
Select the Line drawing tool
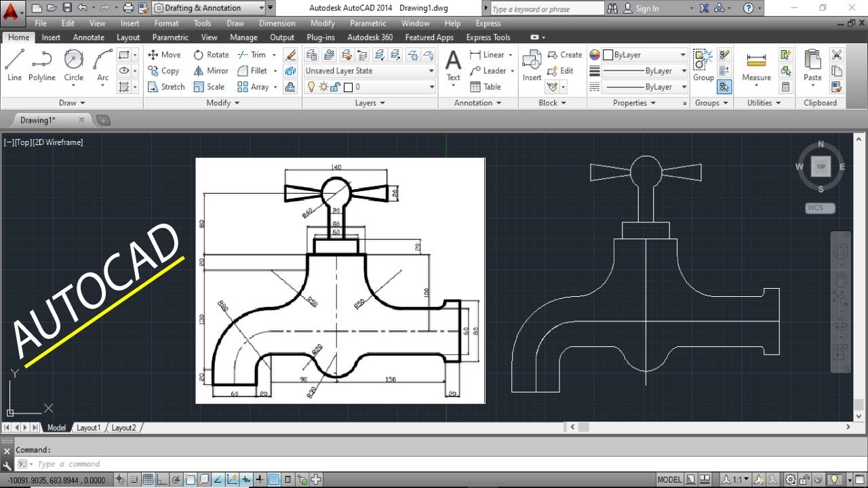pos(14,65)
